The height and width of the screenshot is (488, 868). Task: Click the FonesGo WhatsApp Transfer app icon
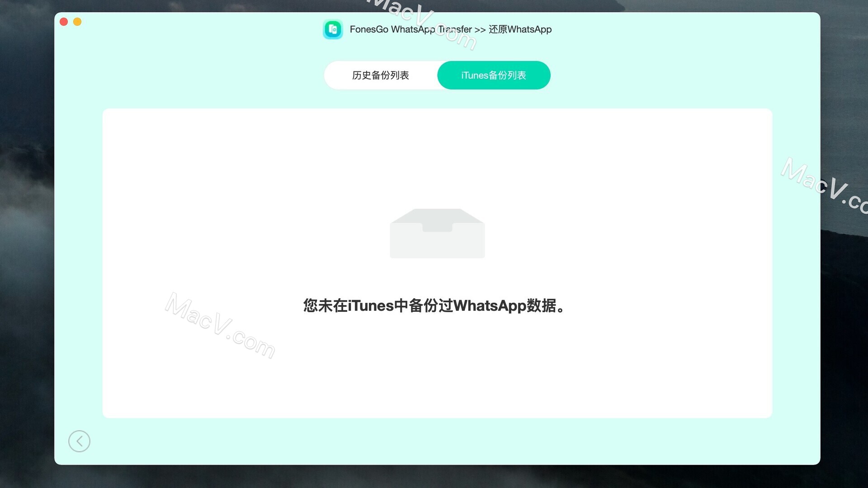coord(333,29)
